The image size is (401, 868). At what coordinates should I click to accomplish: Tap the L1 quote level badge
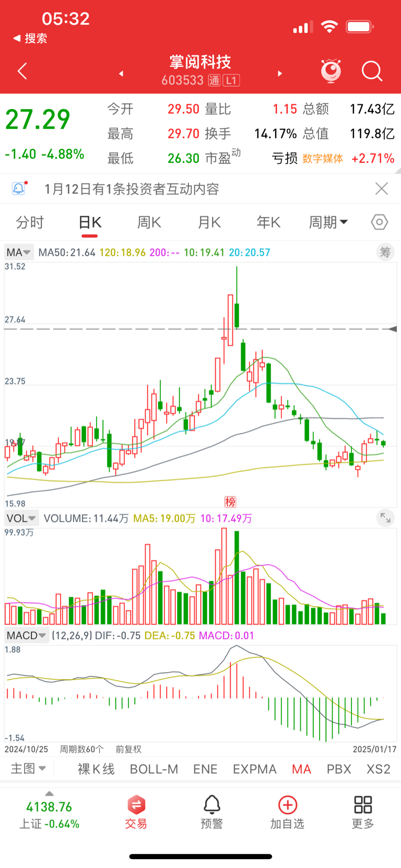click(231, 80)
